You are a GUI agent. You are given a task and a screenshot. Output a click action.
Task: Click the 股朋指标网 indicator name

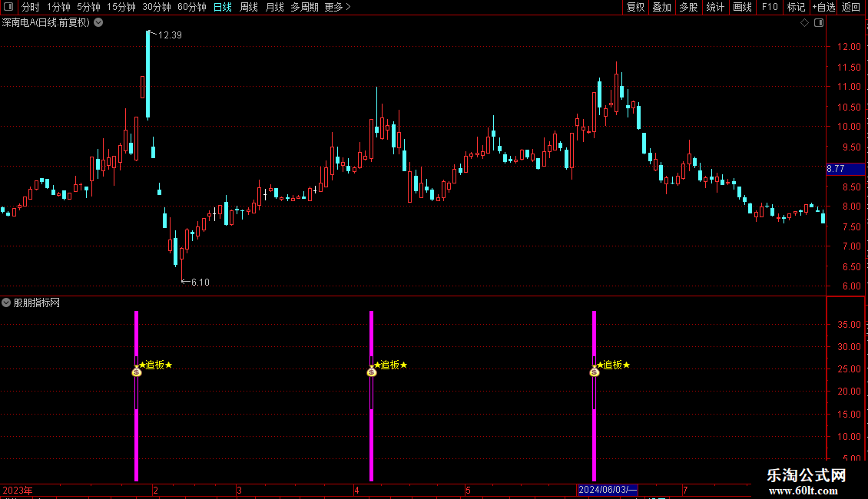pos(37,302)
